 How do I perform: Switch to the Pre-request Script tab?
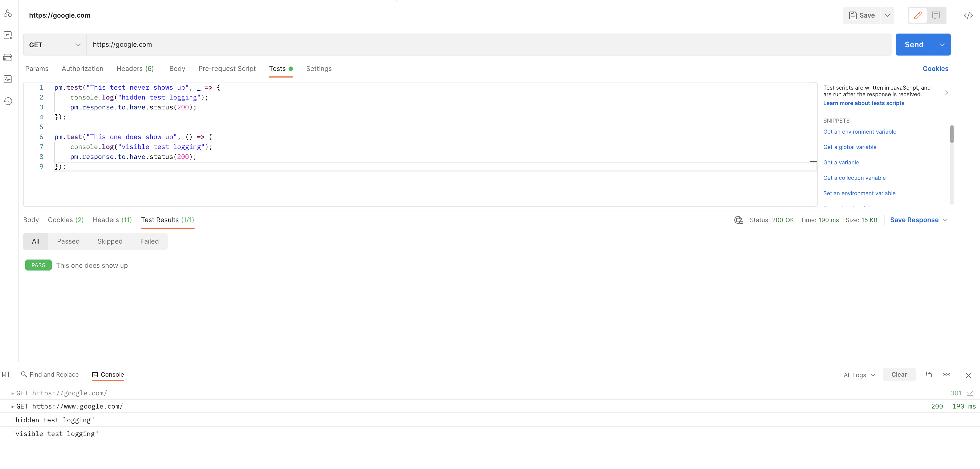tap(227, 69)
